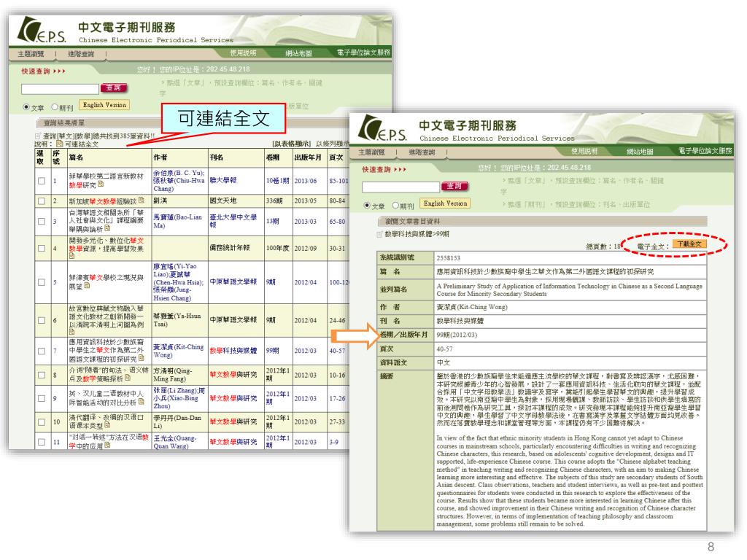The width and height of the screenshot is (747, 560).
Task: Select 文章 radio in right window
Action: (x=367, y=205)
